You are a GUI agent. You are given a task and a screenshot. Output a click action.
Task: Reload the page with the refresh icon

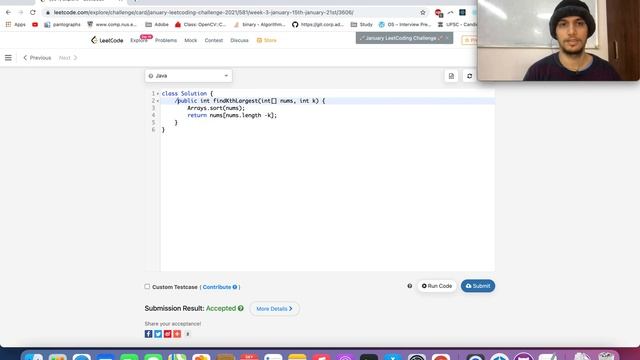(x=33, y=13)
